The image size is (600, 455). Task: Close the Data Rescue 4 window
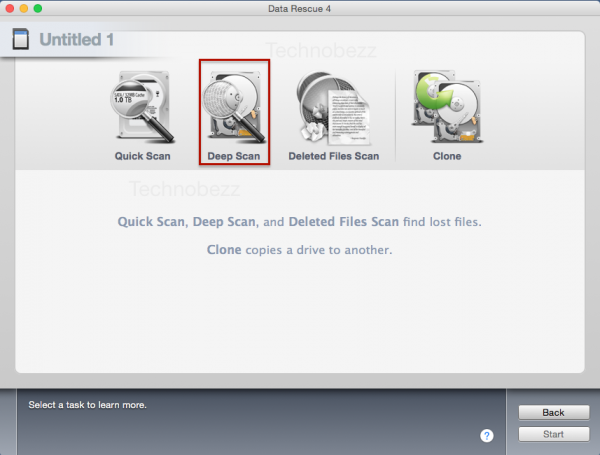(x=10, y=8)
